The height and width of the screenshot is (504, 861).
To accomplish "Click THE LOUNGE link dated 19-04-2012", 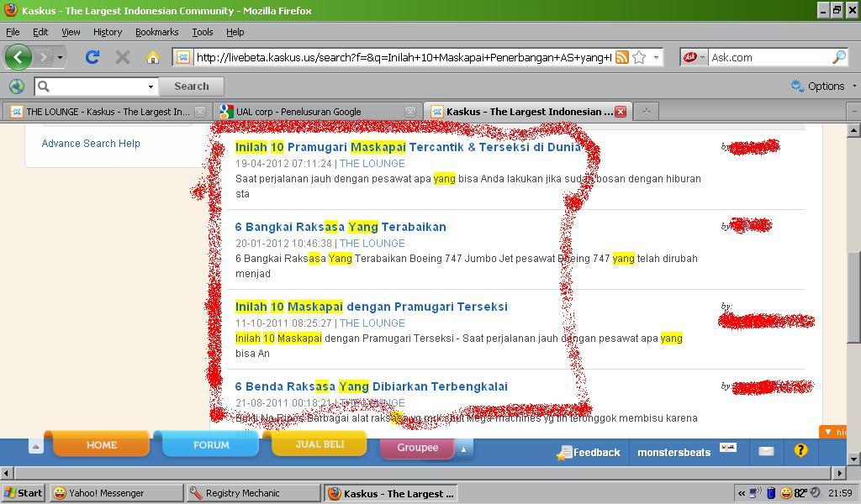I will click(372, 164).
